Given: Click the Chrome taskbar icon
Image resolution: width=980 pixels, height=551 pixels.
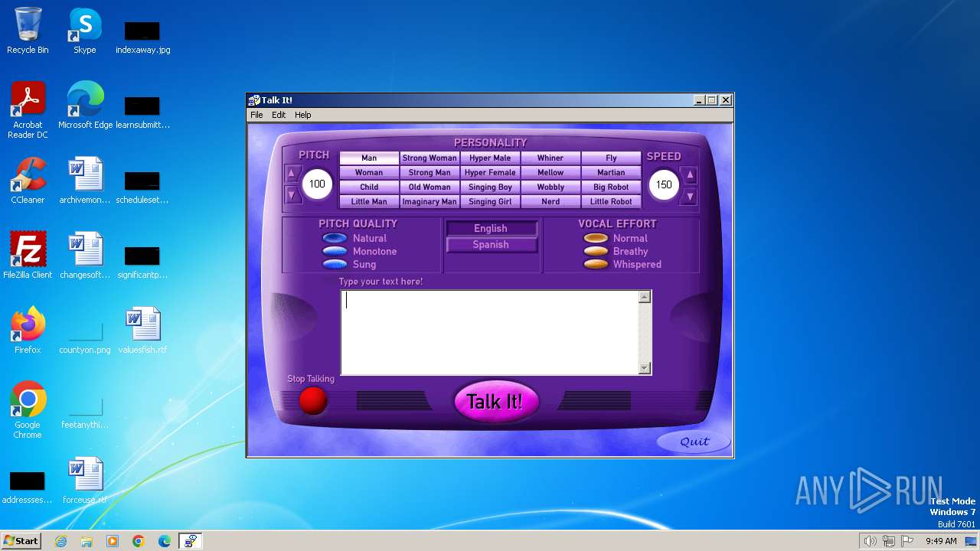Looking at the screenshot, I should click(139, 541).
